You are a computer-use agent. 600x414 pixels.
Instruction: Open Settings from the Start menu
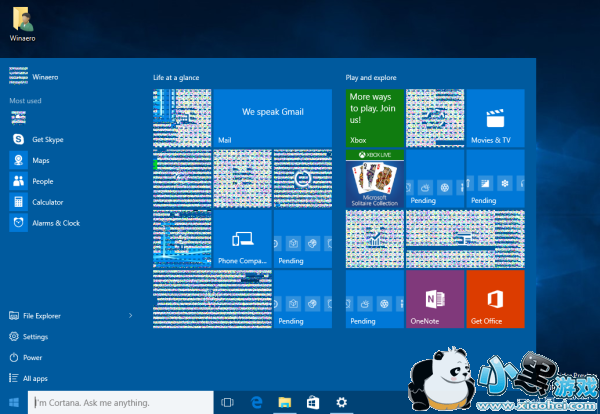[35, 337]
